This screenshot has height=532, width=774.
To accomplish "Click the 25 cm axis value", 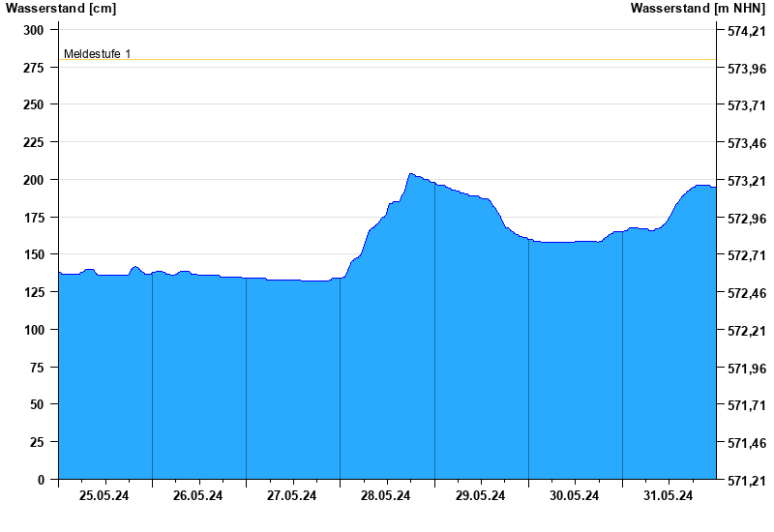I will click(x=37, y=442).
